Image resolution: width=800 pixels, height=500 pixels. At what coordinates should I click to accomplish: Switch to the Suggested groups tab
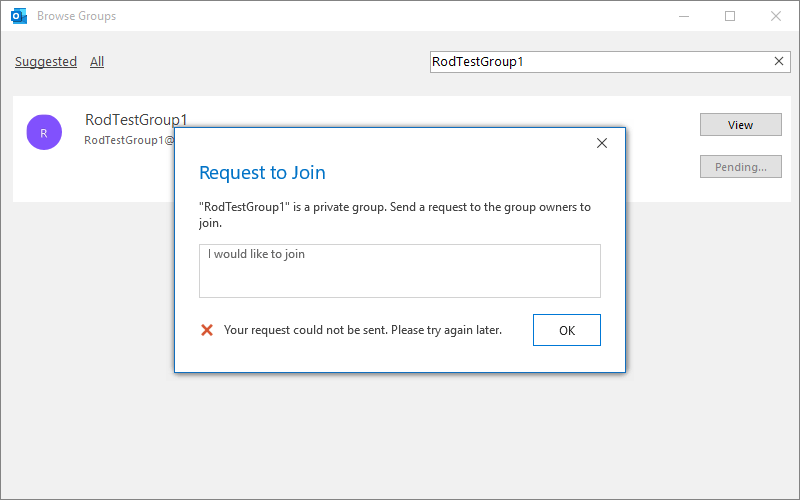46,62
